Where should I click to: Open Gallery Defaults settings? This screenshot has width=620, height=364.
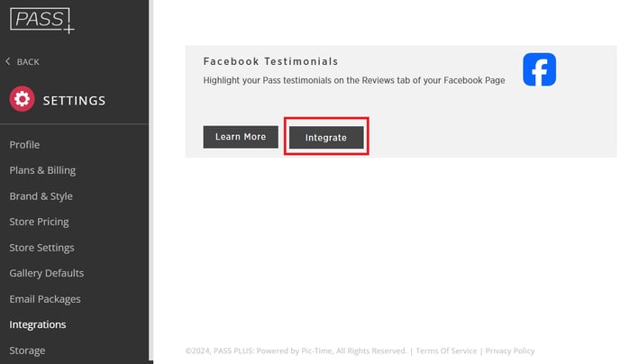coord(47,273)
